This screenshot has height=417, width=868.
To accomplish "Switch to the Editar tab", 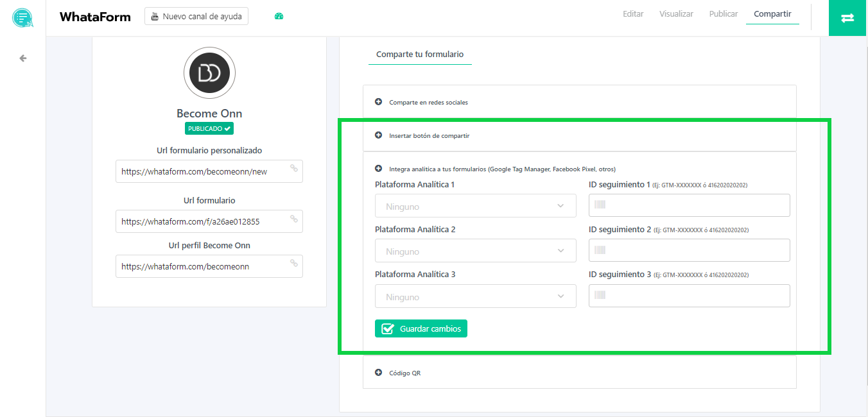I will point(632,14).
